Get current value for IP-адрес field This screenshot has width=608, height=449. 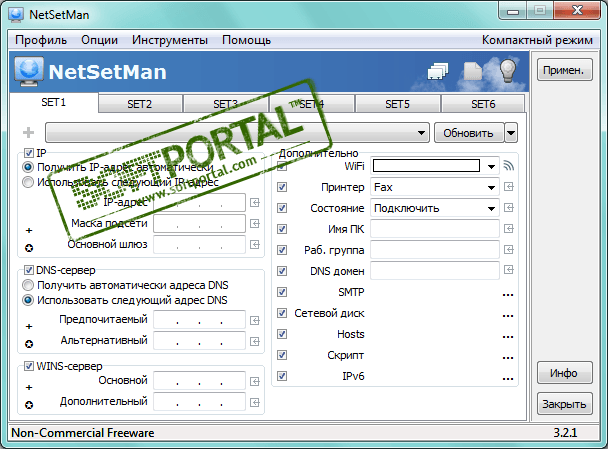[x=255, y=202]
